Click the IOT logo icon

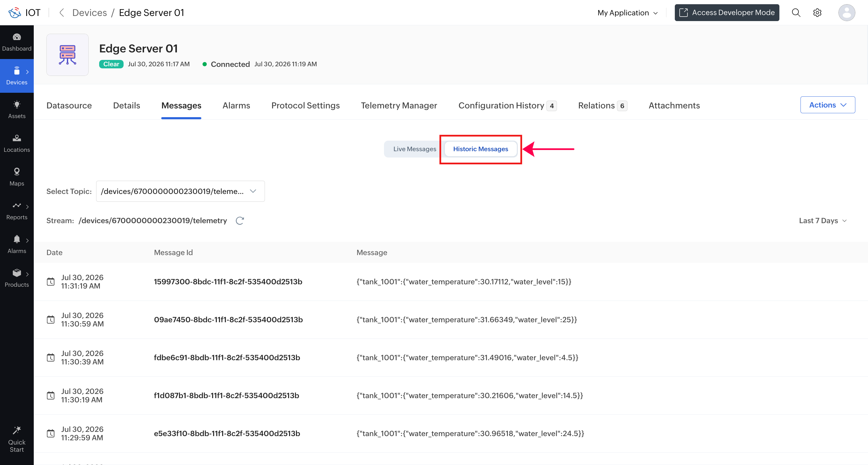point(14,13)
